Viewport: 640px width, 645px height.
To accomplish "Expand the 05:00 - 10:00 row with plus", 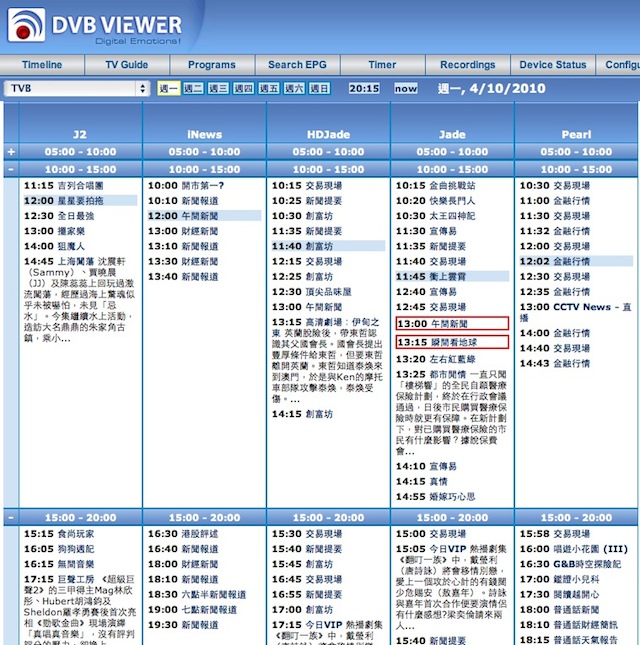I will tap(11, 152).
